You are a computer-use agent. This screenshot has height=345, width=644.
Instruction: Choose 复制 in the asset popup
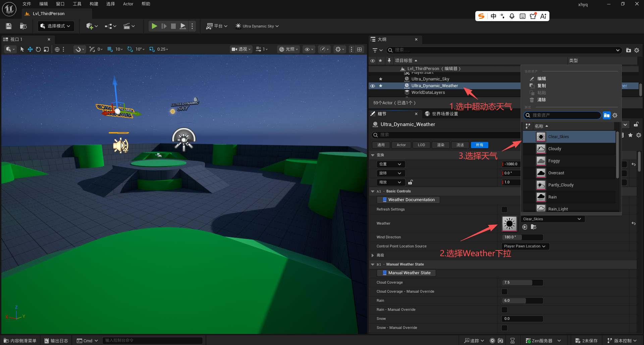pyautogui.click(x=541, y=86)
